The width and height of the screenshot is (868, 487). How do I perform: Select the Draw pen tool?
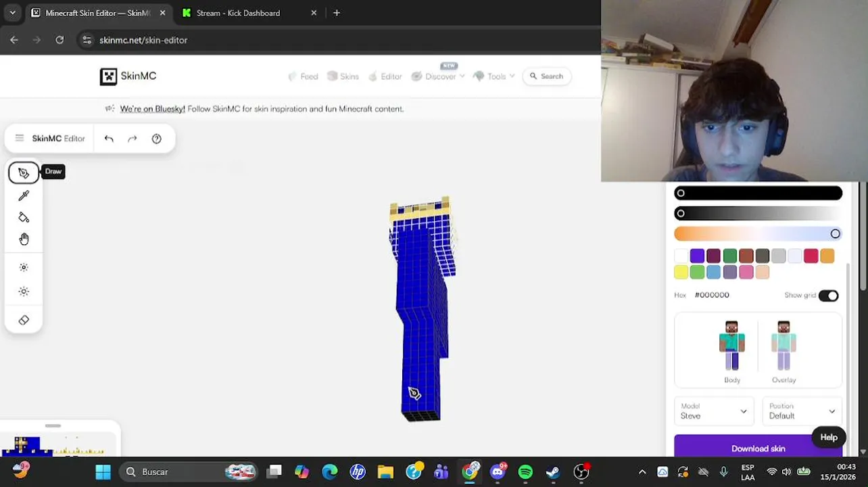coord(24,172)
